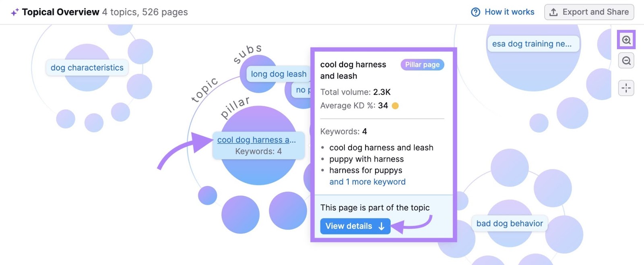
Task: Click the View details button
Action: (x=355, y=226)
